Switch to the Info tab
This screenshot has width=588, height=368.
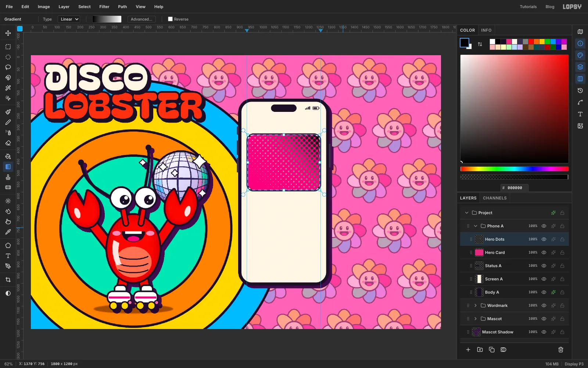click(486, 30)
